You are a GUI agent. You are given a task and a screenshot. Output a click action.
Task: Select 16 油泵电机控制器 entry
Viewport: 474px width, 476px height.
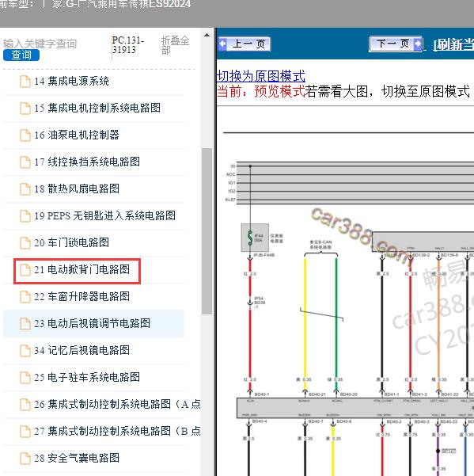77,135
